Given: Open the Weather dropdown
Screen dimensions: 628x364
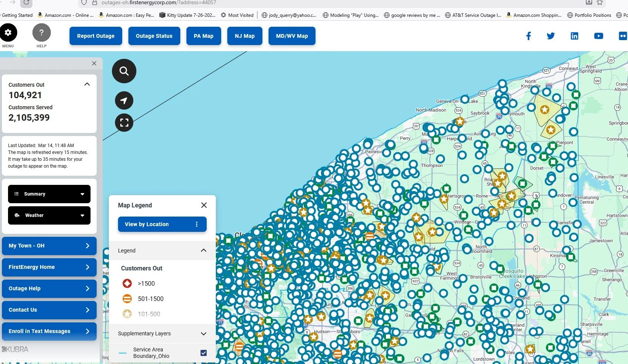Looking at the screenshot, I should (x=49, y=215).
